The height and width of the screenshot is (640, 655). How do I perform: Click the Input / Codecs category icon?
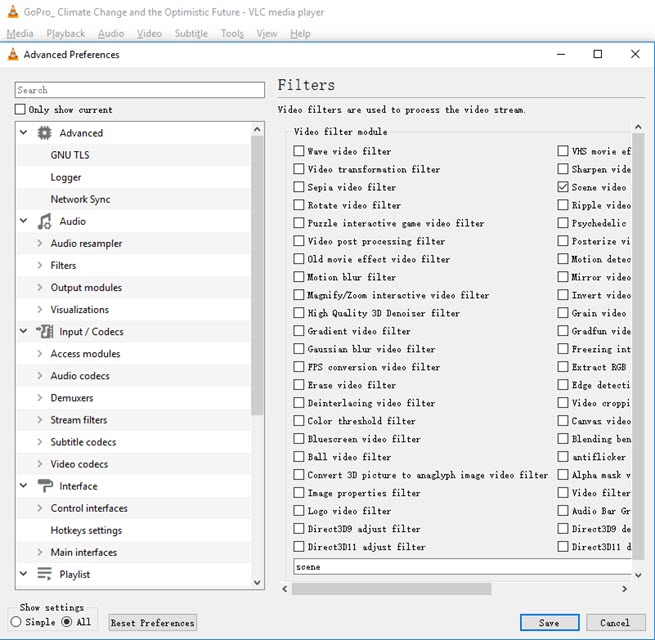click(44, 332)
